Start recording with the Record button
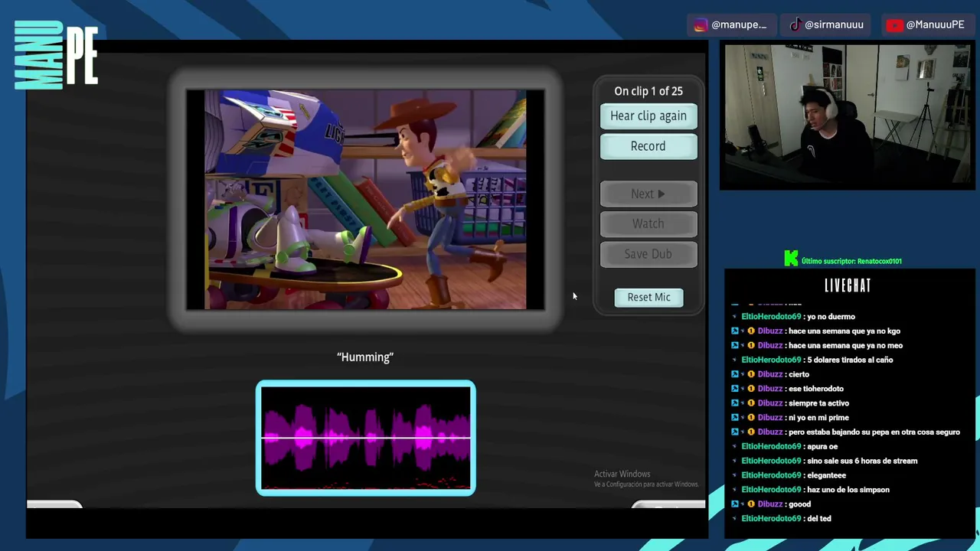 (648, 146)
